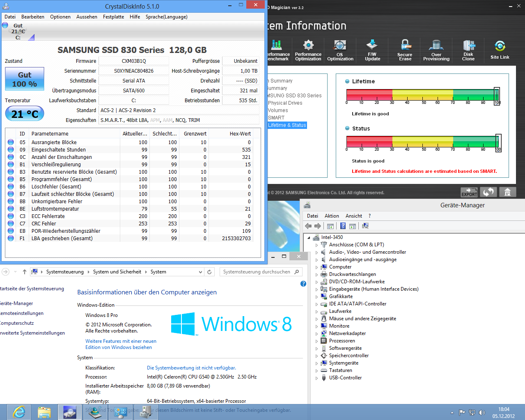Open Remoteeinstellungen link in System sidebar
The image size is (525, 420).
[22, 313]
